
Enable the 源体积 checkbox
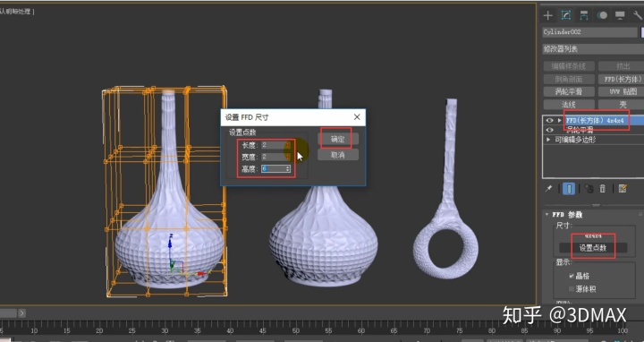pyautogui.click(x=572, y=289)
